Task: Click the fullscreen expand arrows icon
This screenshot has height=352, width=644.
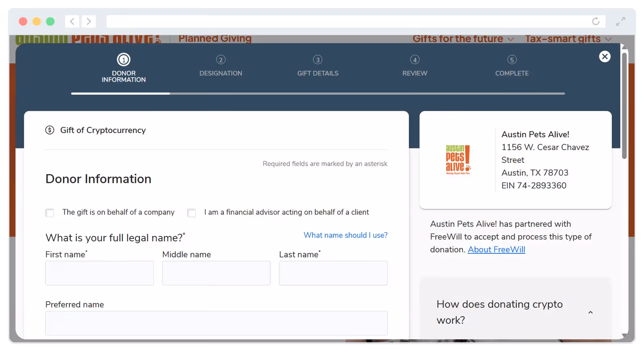Action: coord(620,21)
